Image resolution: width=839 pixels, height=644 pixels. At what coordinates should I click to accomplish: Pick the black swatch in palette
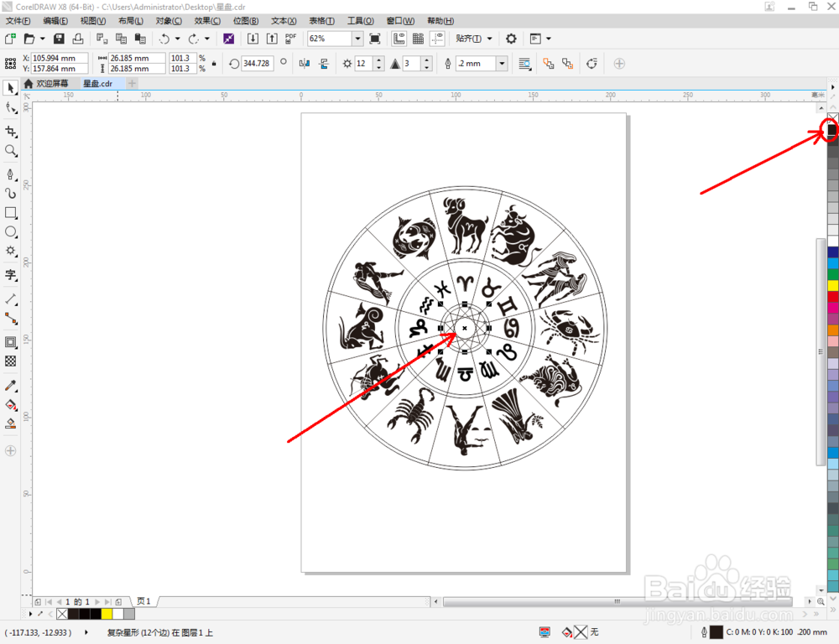coord(832,129)
